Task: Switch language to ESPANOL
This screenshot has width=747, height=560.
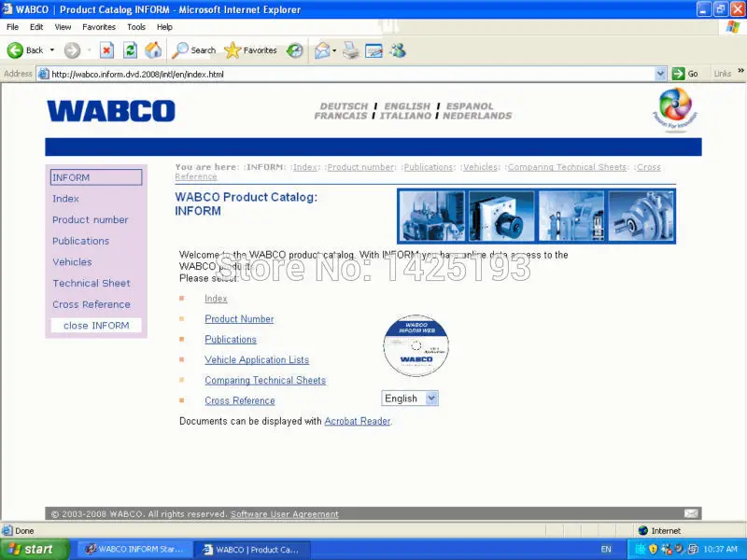Action: coord(470,105)
